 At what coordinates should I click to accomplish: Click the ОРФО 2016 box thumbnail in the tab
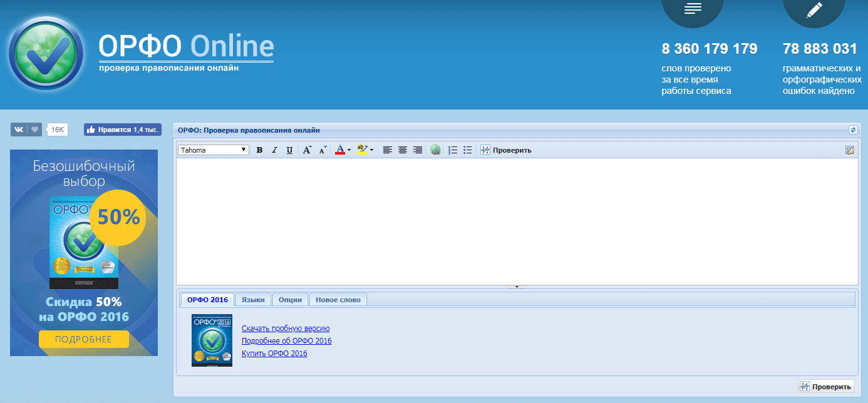pyautogui.click(x=212, y=340)
